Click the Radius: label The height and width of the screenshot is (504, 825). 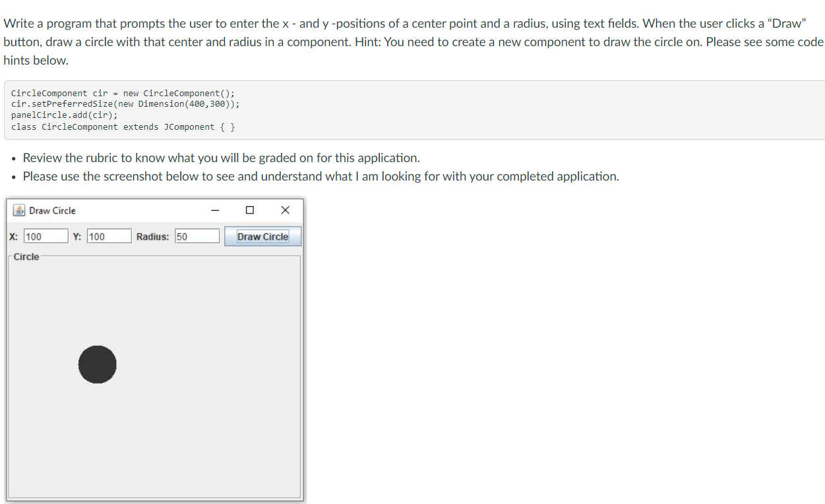point(152,236)
